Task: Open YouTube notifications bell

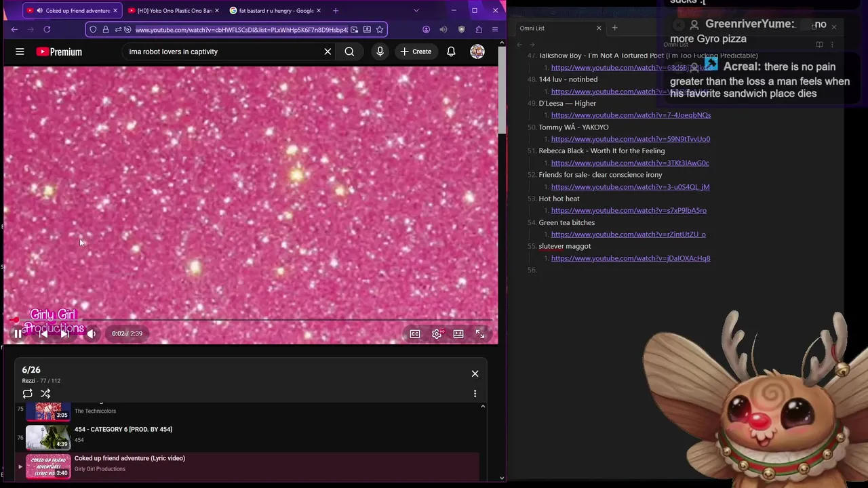Action: point(451,52)
